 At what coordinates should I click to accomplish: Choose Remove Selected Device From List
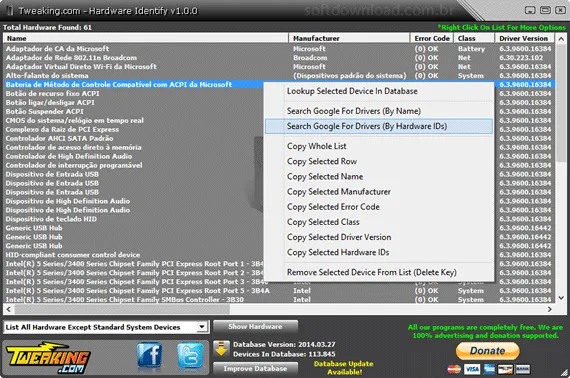(x=379, y=272)
